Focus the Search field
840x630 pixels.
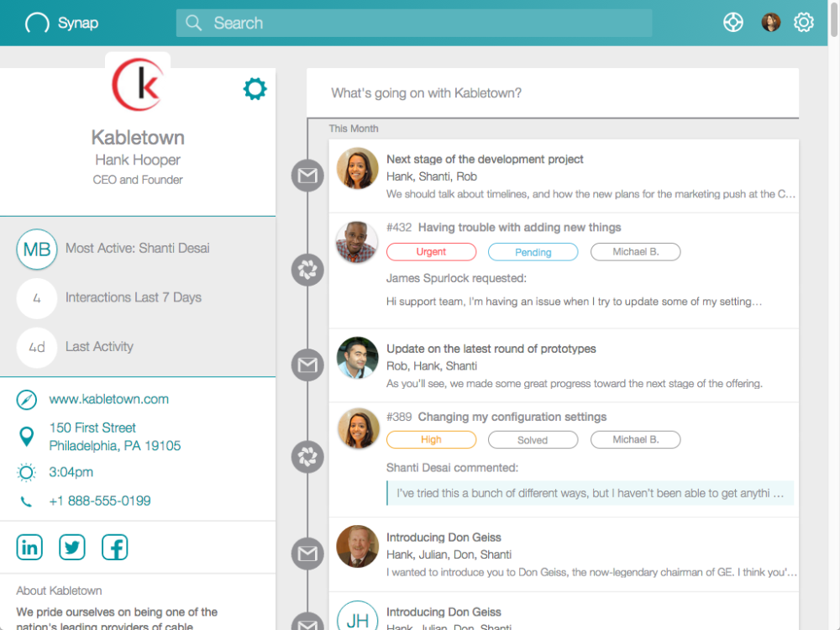pos(413,23)
